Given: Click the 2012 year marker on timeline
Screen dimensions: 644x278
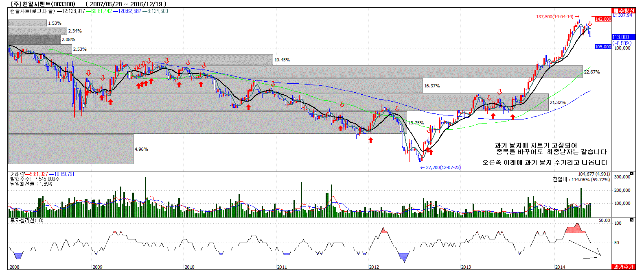Looking at the screenshot, I should [x=374, y=267].
